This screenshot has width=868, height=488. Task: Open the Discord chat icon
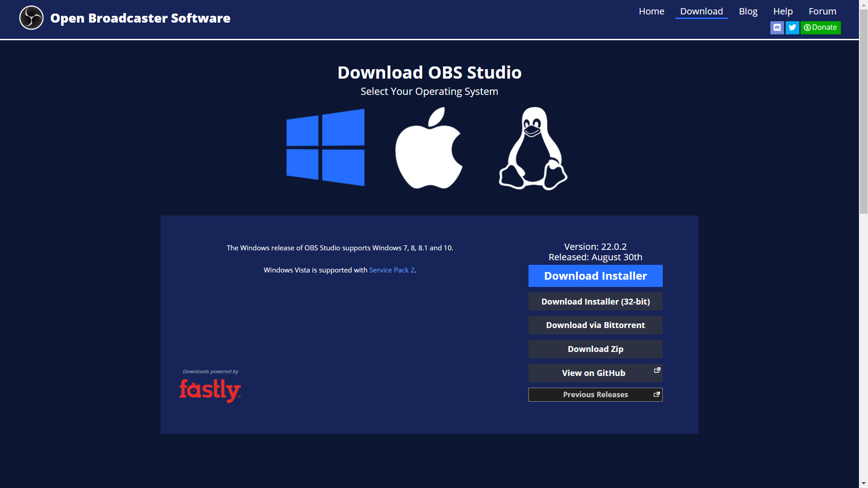[777, 28]
